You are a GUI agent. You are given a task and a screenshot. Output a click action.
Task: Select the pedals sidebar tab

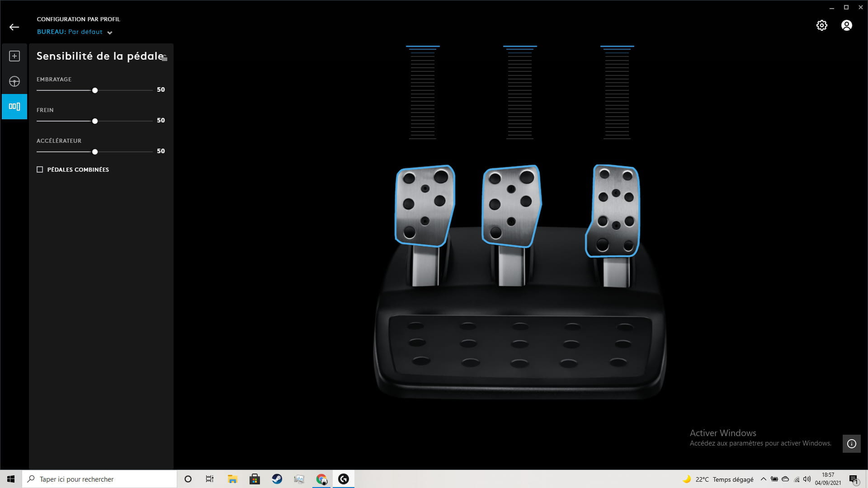(14, 107)
